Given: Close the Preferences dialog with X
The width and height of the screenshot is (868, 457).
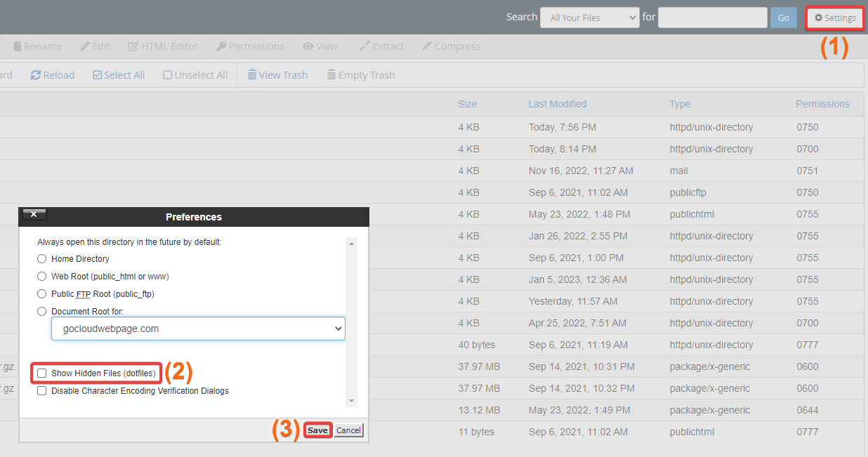Looking at the screenshot, I should click(34, 215).
